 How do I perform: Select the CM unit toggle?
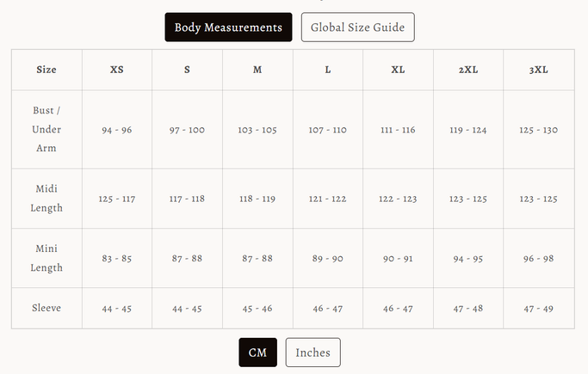point(258,353)
